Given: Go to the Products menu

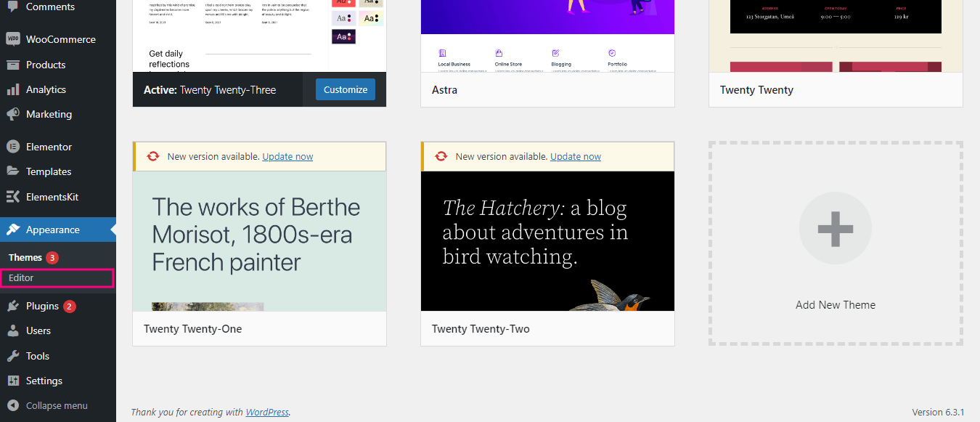Looking at the screenshot, I should click(58, 65).
